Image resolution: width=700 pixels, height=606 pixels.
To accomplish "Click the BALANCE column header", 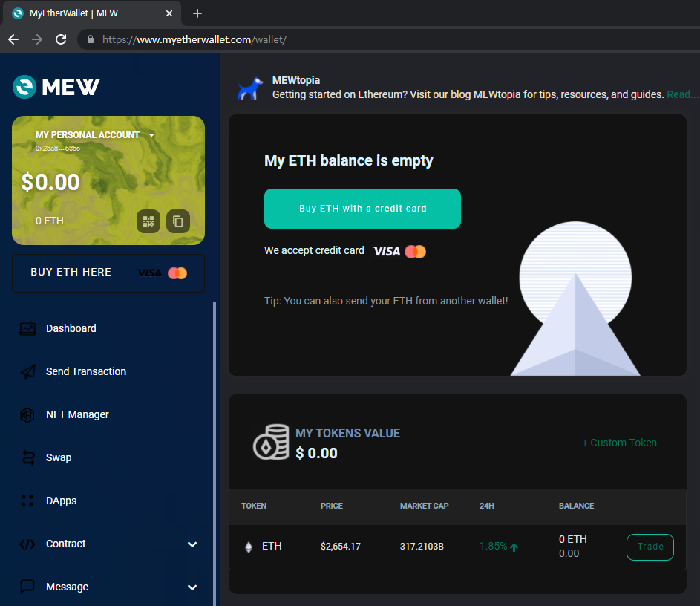I will pyautogui.click(x=576, y=506).
